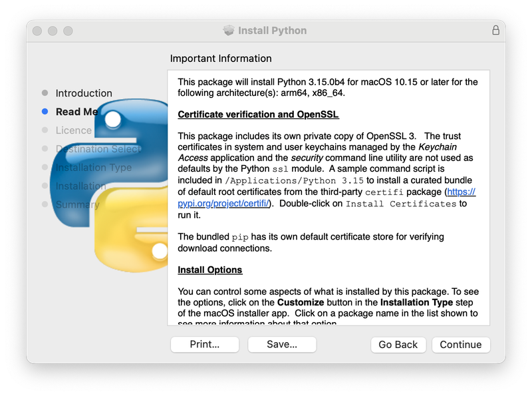Click the Important Information heading
This screenshot has height=396, width=532.
[221, 59]
